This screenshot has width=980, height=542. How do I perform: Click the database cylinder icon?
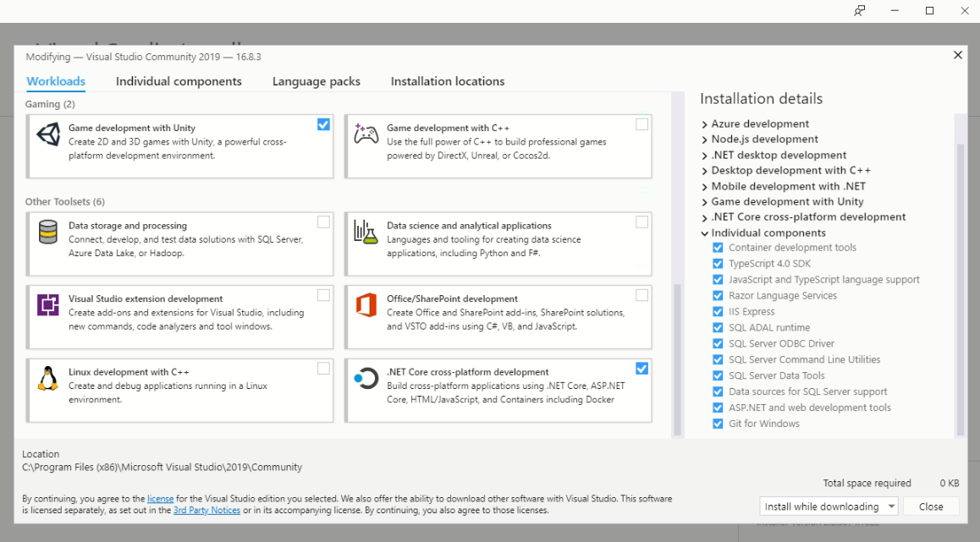pyautogui.click(x=48, y=232)
